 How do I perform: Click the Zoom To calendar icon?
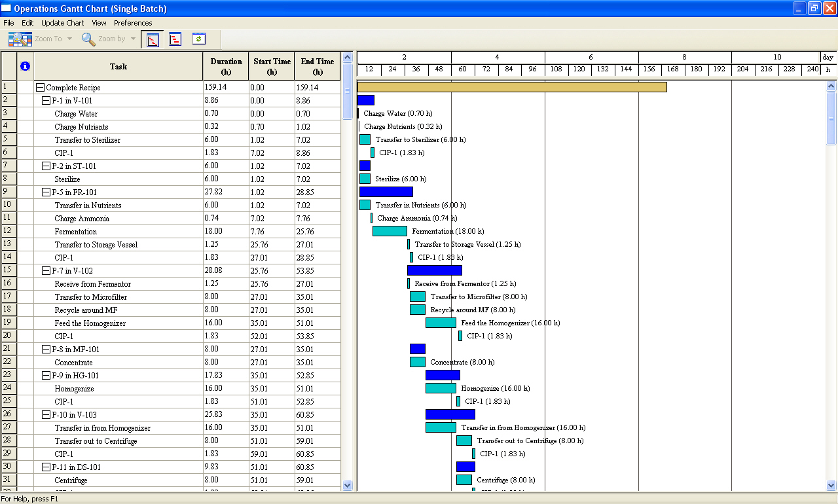coord(20,39)
